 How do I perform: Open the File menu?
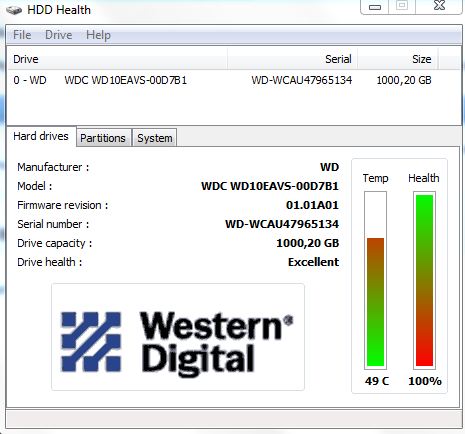(x=22, y=35)
